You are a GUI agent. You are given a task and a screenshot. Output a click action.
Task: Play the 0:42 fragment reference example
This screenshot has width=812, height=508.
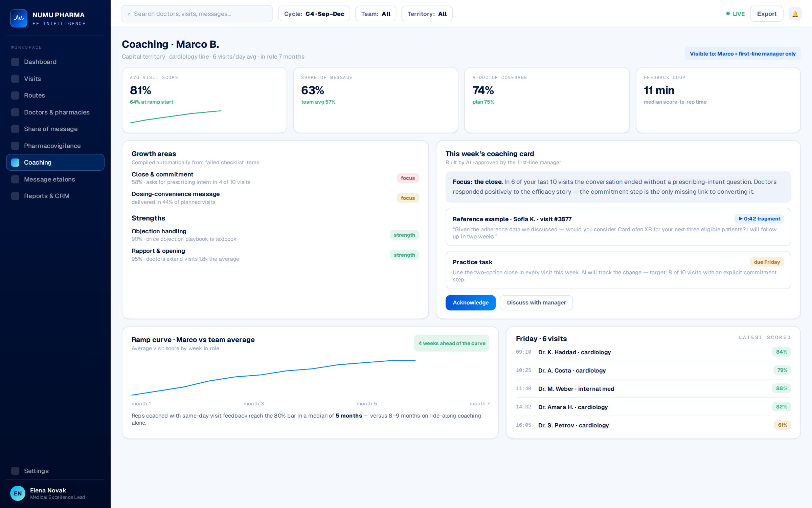pos(759,219)
